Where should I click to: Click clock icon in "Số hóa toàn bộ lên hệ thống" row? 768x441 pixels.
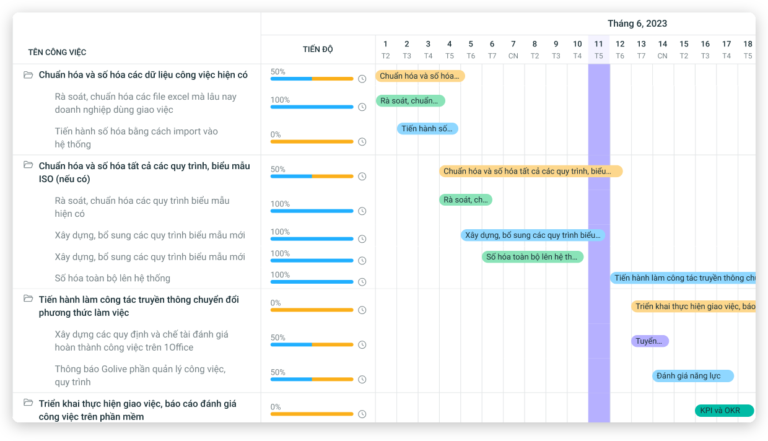point(362,282)
